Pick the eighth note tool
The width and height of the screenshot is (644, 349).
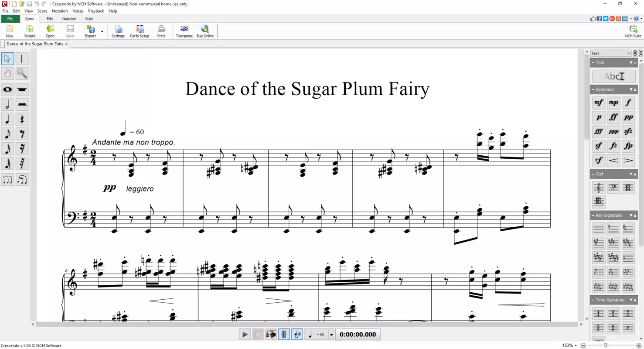coord(7,134)
